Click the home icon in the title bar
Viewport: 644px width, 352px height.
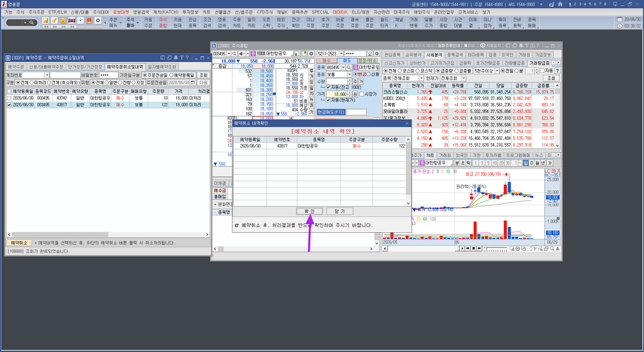(x=560, y=4)
